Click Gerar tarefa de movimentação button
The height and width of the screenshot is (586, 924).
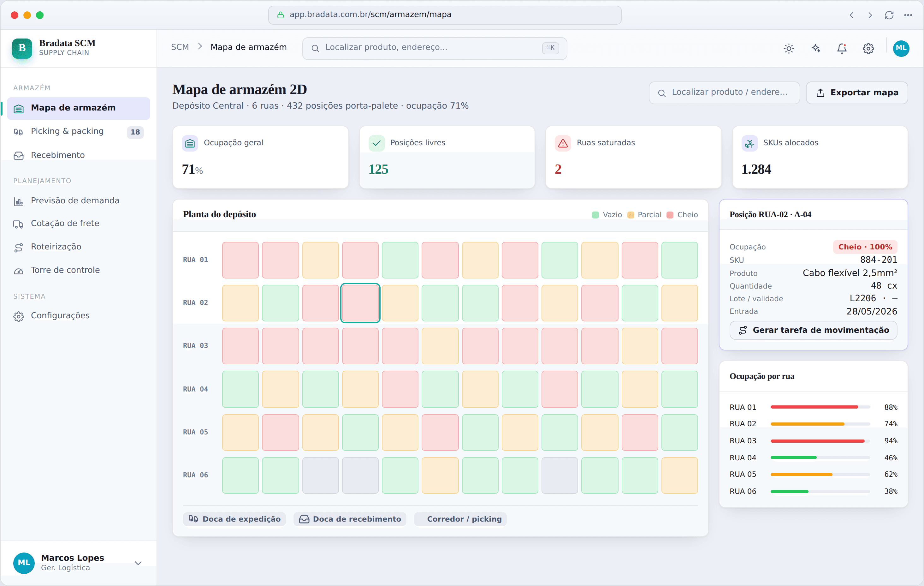point(813,330)
